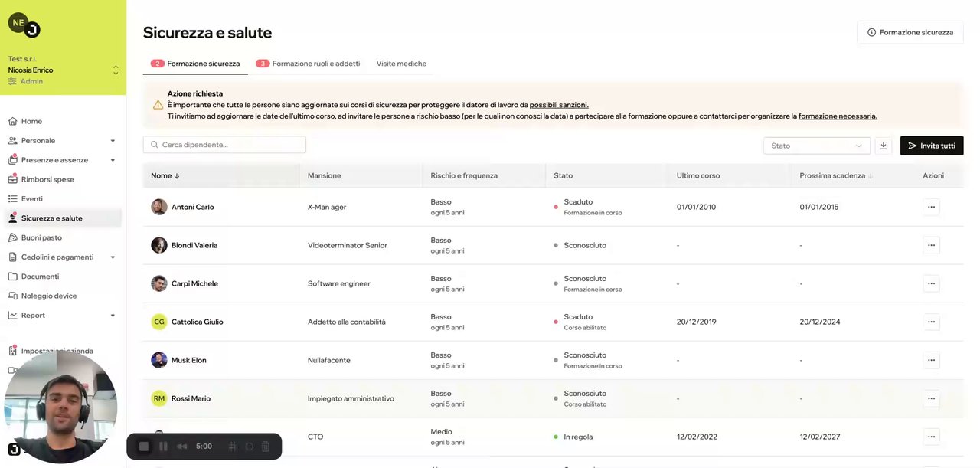Open Home from the sidebar
The width and height of the screenshot is (980, 468).
(31, 121)
